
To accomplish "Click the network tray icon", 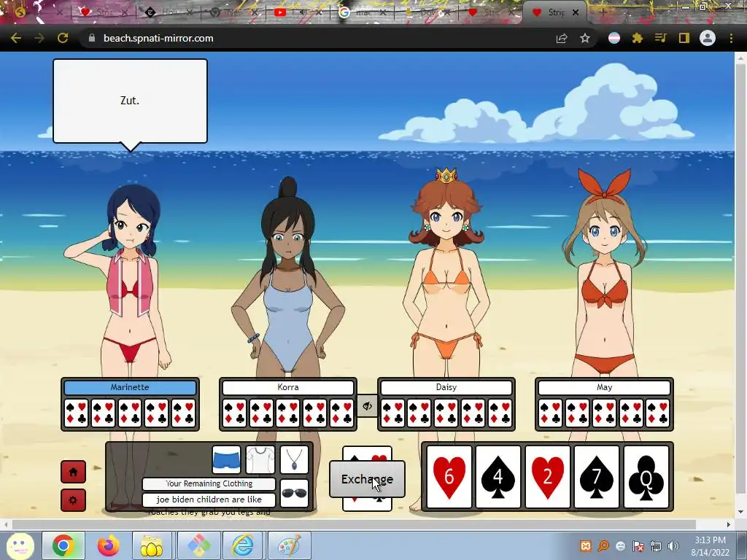I will 656,546.
